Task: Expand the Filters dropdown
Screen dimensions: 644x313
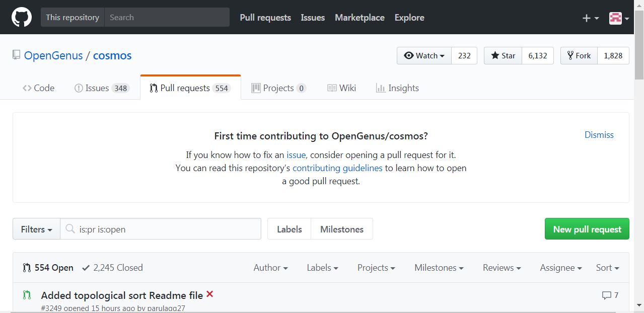Action: [x=37, y=229]
